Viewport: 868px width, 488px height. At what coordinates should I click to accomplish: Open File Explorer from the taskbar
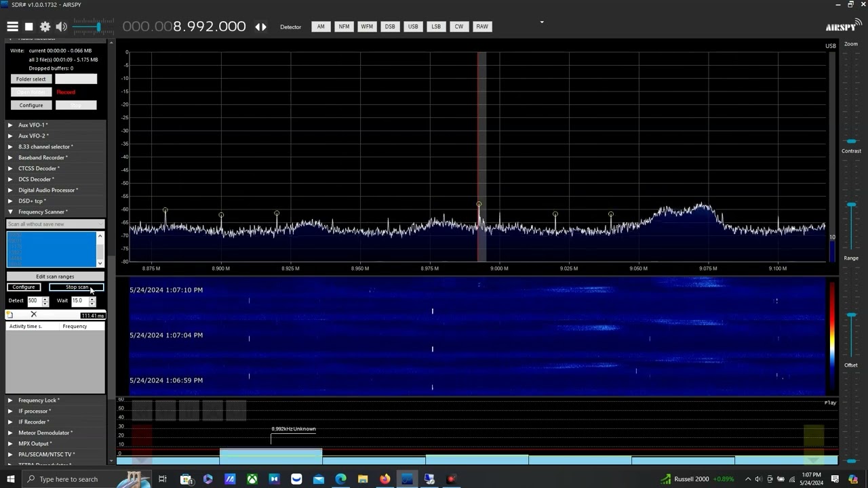tap(363, 479)
